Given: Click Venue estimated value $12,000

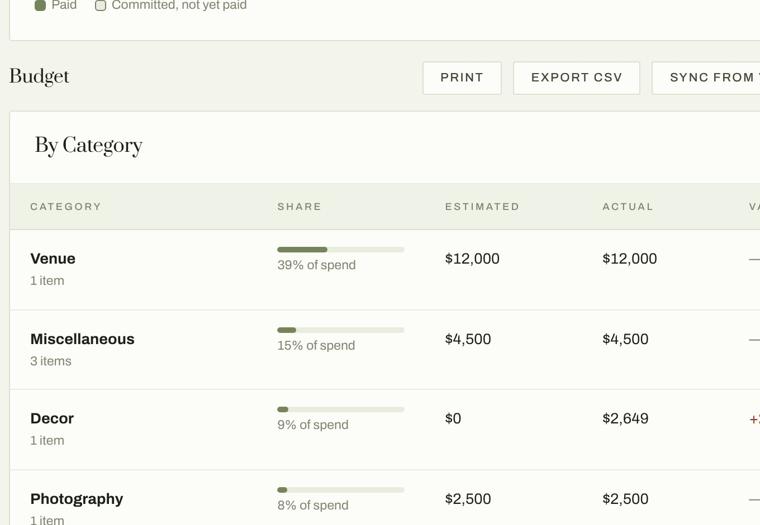Looking at the screenshot, I should (x=472, y=259).
